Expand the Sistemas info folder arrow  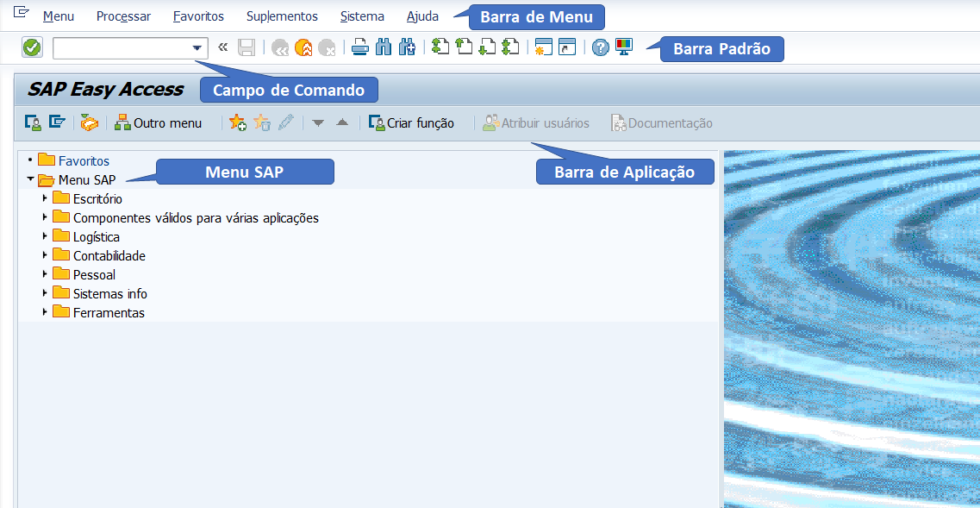coord(44,292)
